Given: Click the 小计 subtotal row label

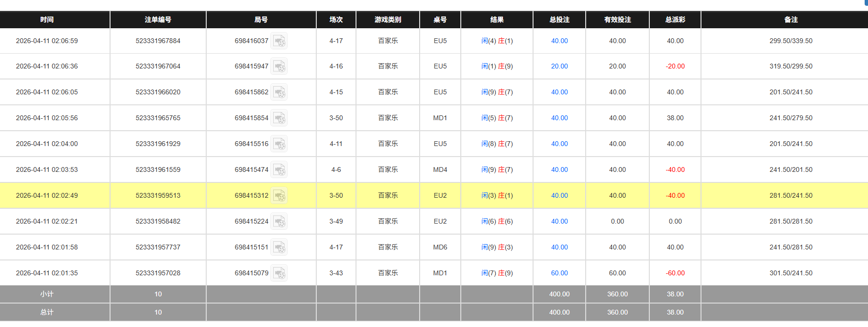Looking at the screenshot, I should pyautogui.click(x=47, y=294).
